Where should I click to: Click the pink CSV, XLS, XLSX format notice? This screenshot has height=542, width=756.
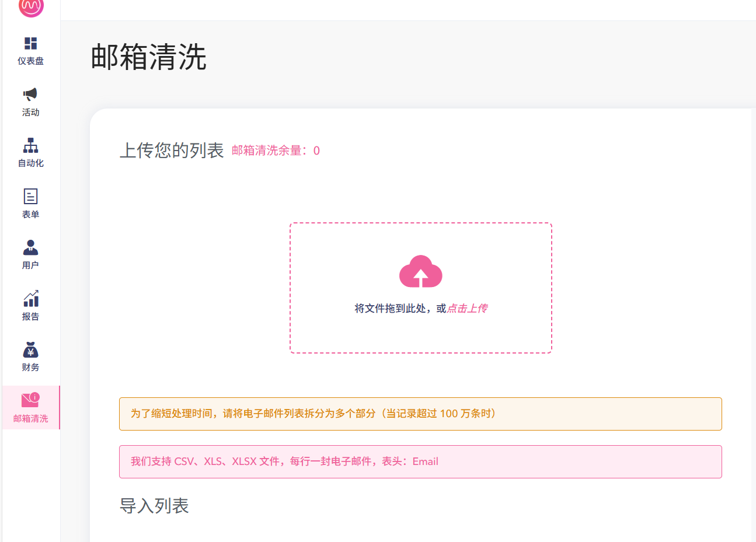(420, 461)
